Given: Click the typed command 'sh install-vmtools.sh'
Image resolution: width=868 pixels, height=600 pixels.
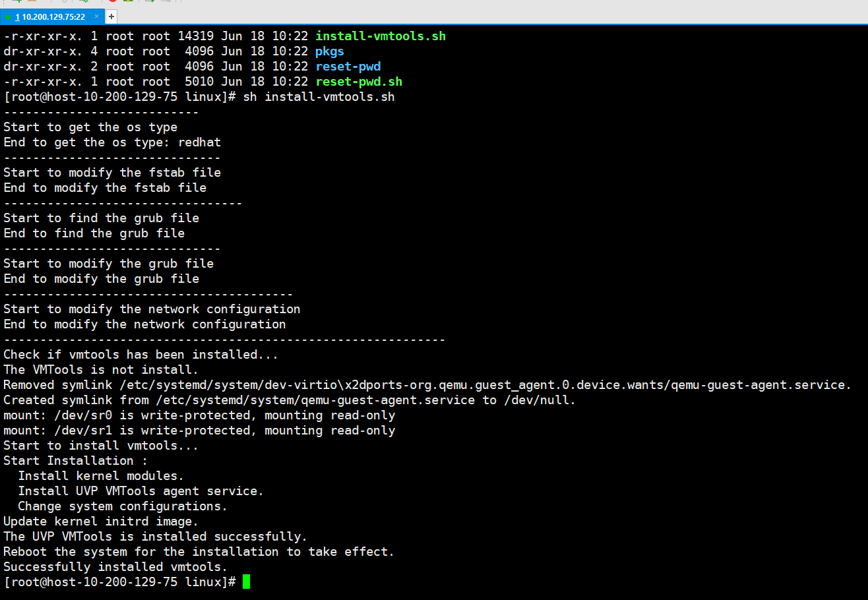Looking at the screenshot, I should [x=319, y=97].
